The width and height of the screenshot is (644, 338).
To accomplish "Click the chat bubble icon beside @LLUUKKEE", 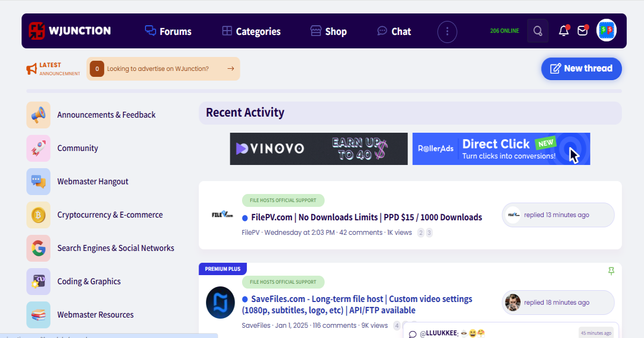I will [x=413, y=334].
